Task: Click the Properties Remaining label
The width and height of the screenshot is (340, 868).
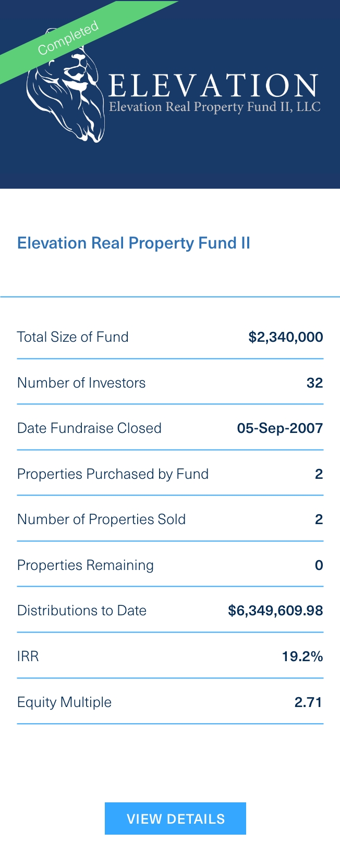Action: tap(85, 565)
